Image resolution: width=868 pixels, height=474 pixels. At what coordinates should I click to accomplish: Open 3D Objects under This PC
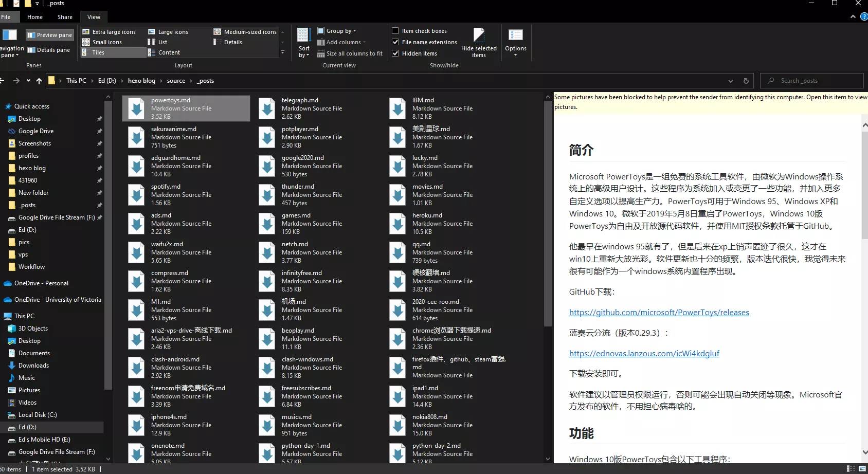33,329
